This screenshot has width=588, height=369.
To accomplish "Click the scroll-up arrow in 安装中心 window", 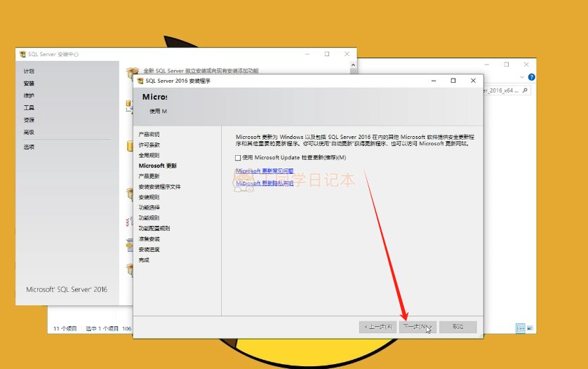I will pos(353,65).
